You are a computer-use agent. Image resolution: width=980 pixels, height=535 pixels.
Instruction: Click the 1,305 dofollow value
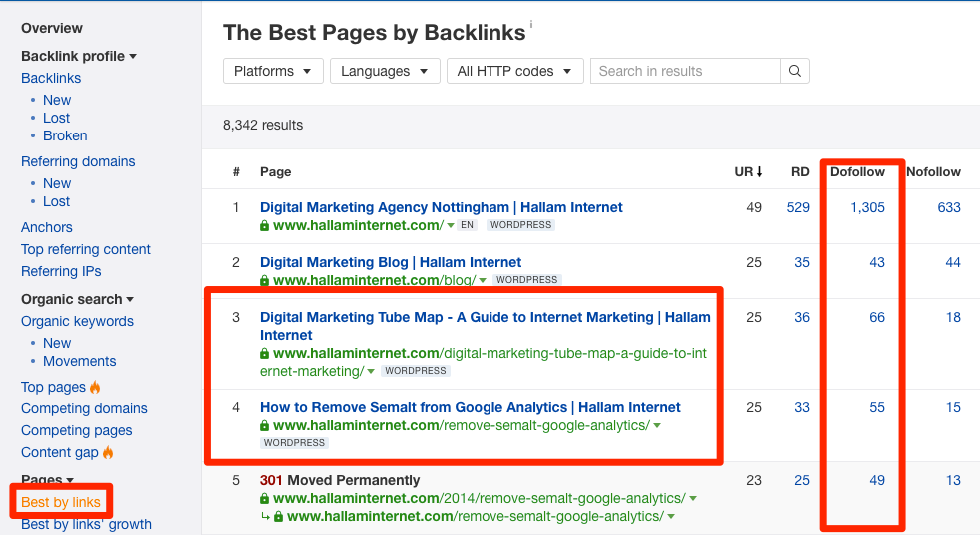tap(867, 207)
